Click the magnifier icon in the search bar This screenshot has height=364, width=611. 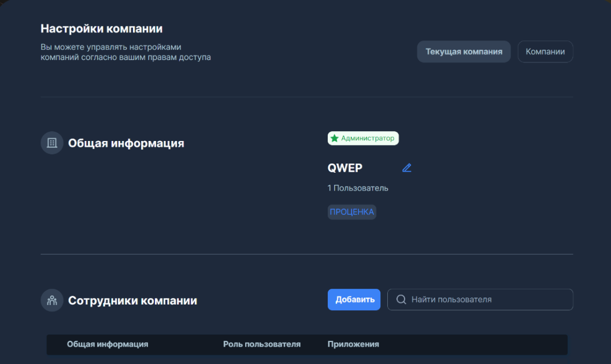tap(401, 299)
